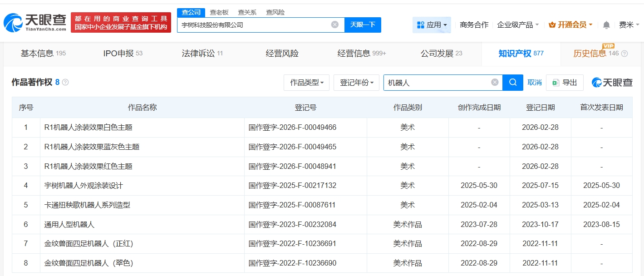Click the 登记号 column header
Image resolution: width=644 pixels, height=276 pixels.
[x=305, y=108]
